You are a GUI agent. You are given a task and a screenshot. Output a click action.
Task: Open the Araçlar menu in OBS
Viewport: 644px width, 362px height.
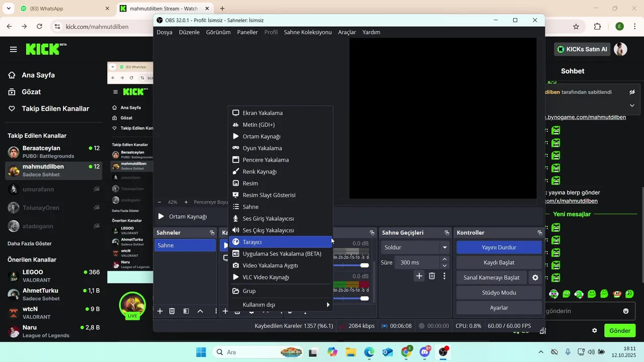coord(347,32)
